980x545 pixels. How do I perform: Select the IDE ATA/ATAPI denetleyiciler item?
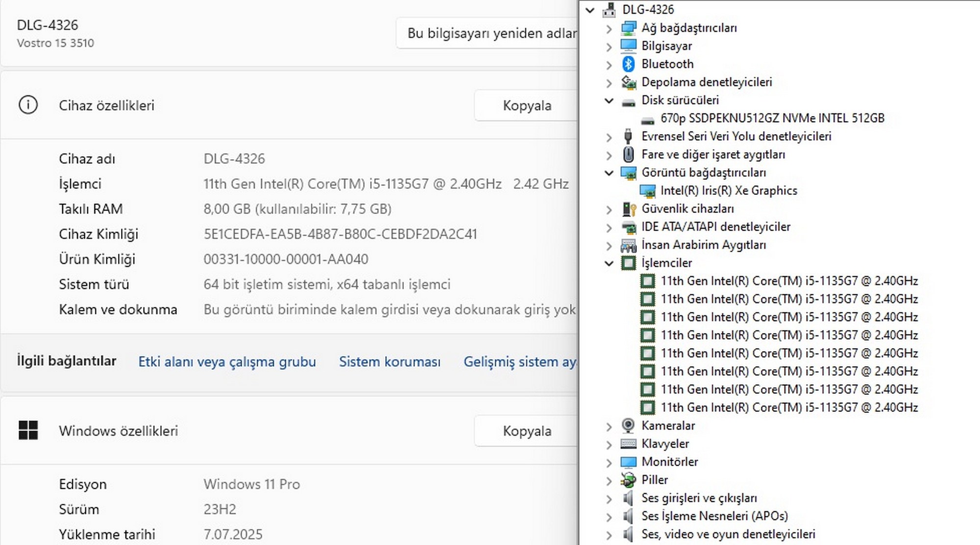pyautogui.click(x=715, y=227)
